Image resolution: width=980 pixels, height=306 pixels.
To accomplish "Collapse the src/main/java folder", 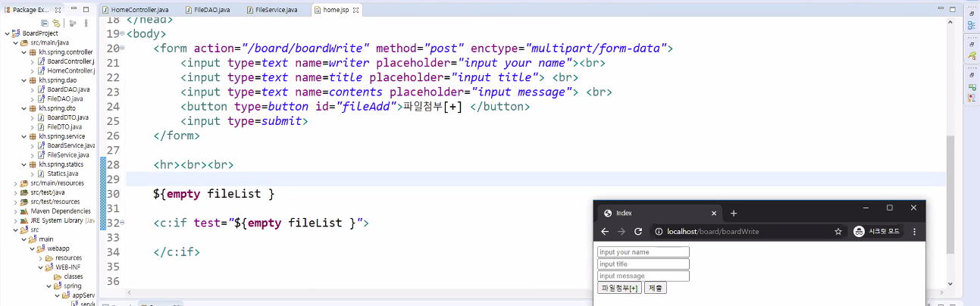I will click(15, 43).
